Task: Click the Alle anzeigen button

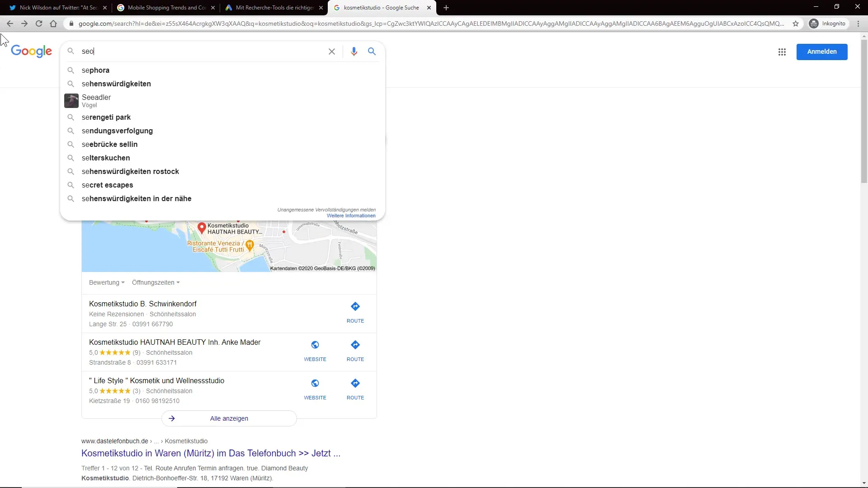Action: tap(229, 418)
